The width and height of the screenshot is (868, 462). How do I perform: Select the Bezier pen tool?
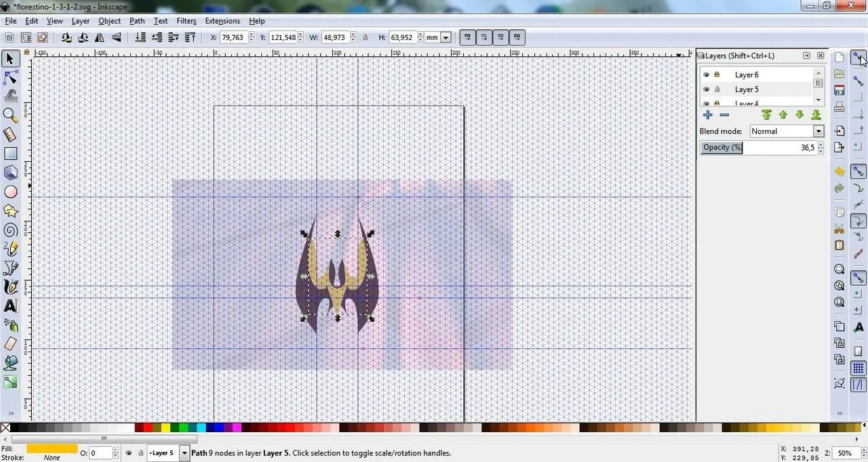point(10,268)
